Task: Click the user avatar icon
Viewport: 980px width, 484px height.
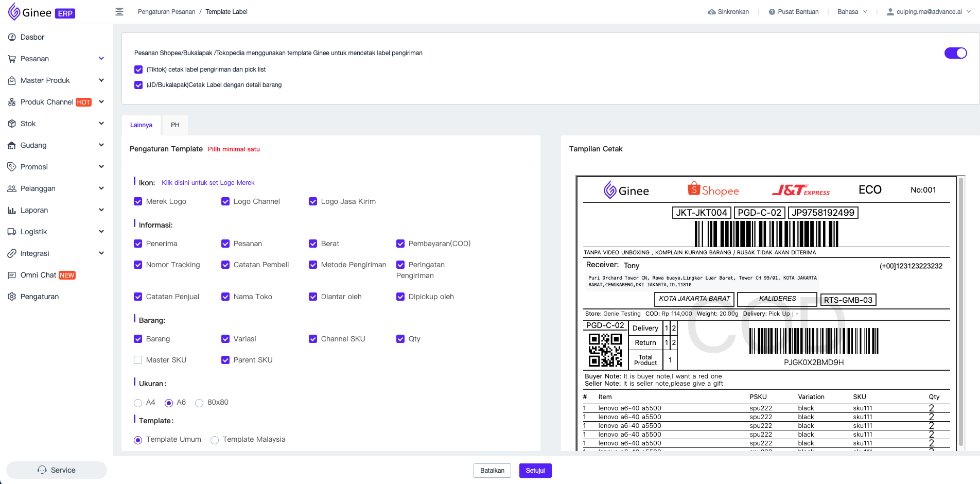Action: pos(890,12)
